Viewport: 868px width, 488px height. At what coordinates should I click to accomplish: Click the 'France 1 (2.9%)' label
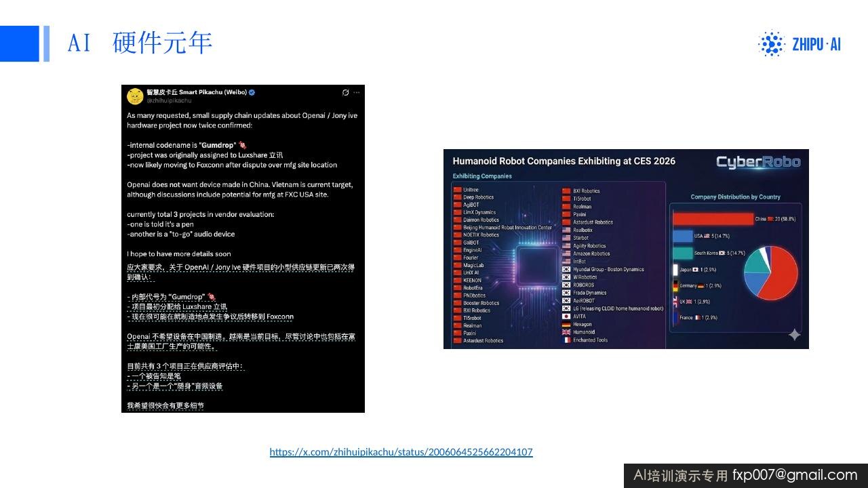click(x=698, y=318)
